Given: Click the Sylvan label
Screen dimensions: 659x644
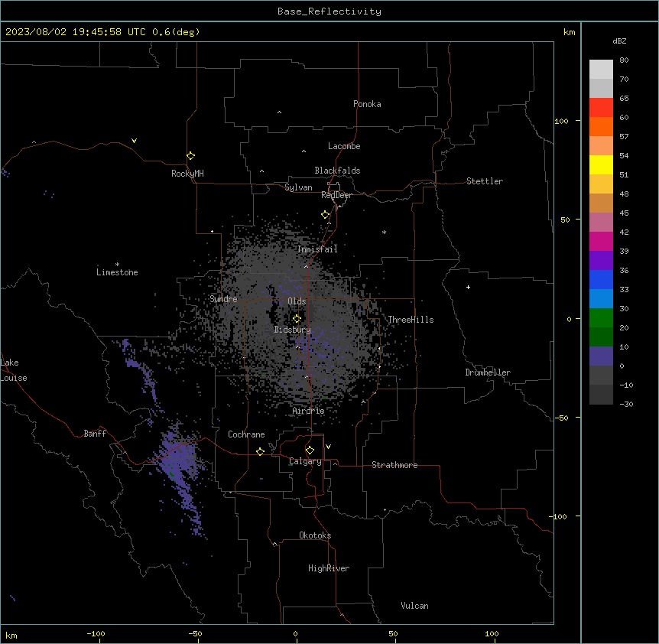Looking at the screenshot, I should [x=298, y=187].
